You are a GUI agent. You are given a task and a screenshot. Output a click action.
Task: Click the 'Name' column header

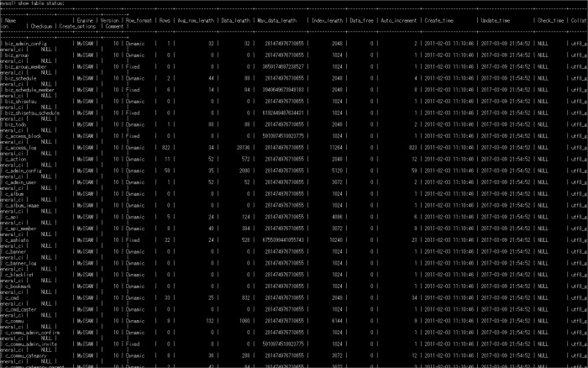[x=10, y=21]
